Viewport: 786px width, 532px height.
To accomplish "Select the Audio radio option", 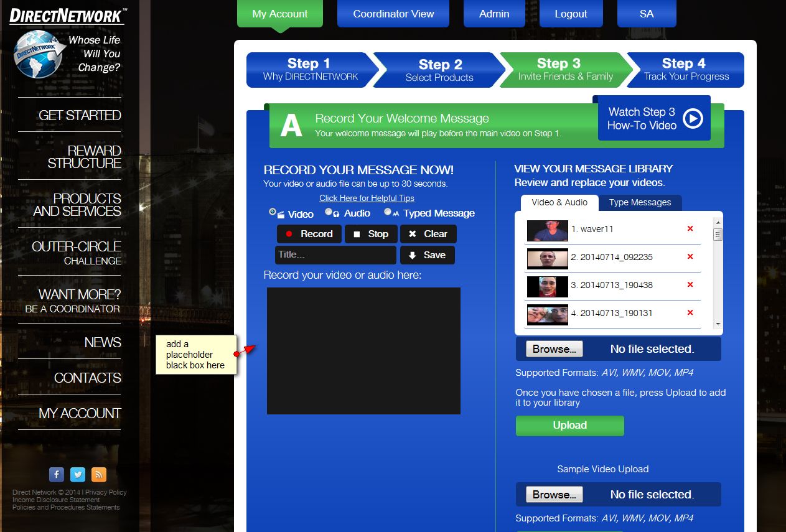I will click(x=329, y=212).
